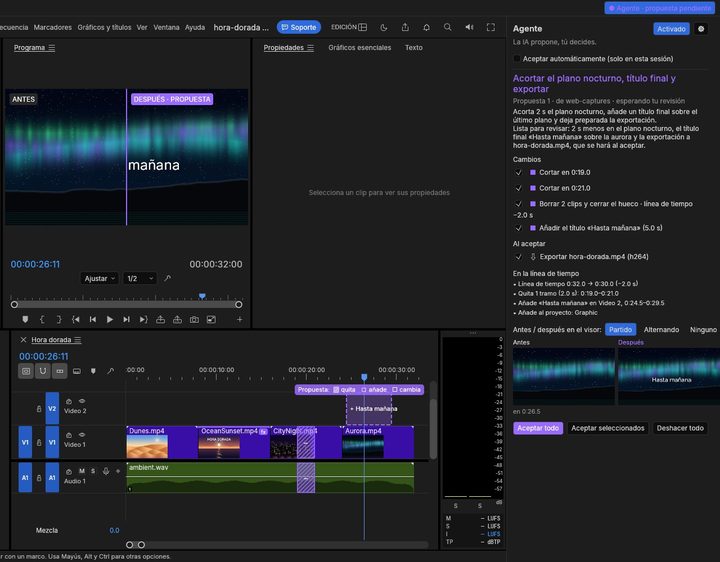Go to Out point in Program monitor
The image size is (720, 562).
coord(143,320)
